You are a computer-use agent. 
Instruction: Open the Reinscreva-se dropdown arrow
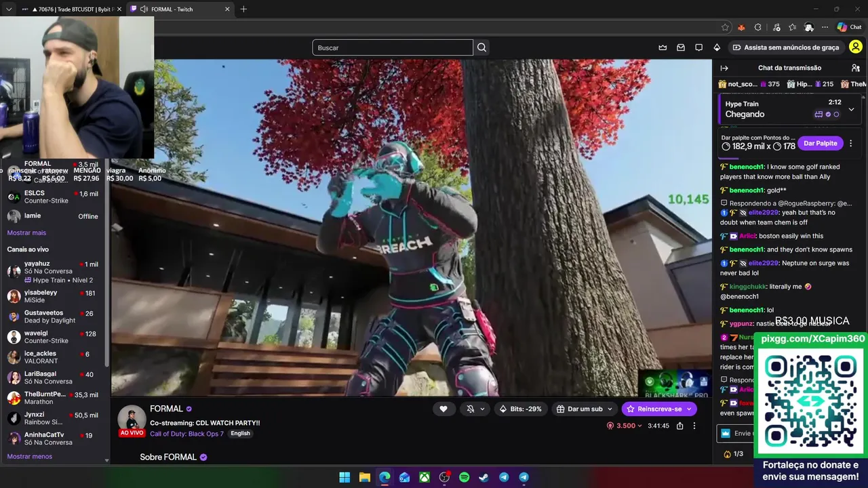point(689,409)
